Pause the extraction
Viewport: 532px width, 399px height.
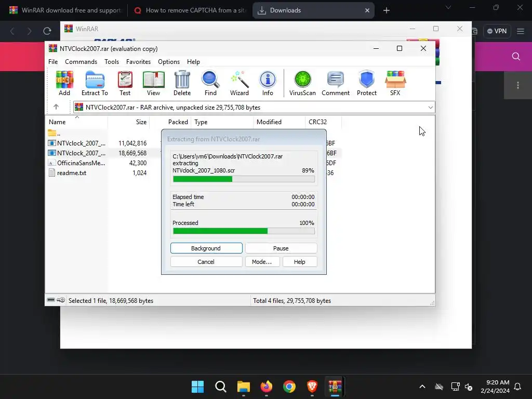[x=281, y=248]
